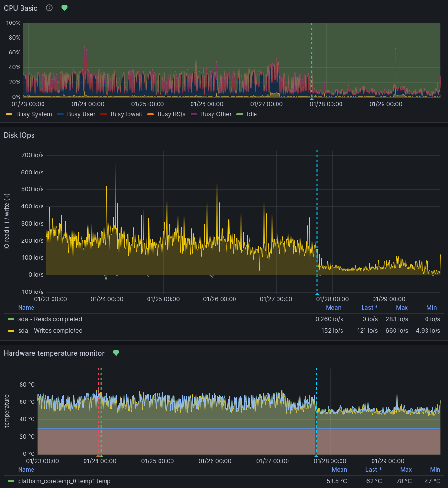Toggle sda - Reads completed series visibility
Image resolution: width=448 pixels, height=488 pixels.
pyautogui.click(x=50, y=319)
